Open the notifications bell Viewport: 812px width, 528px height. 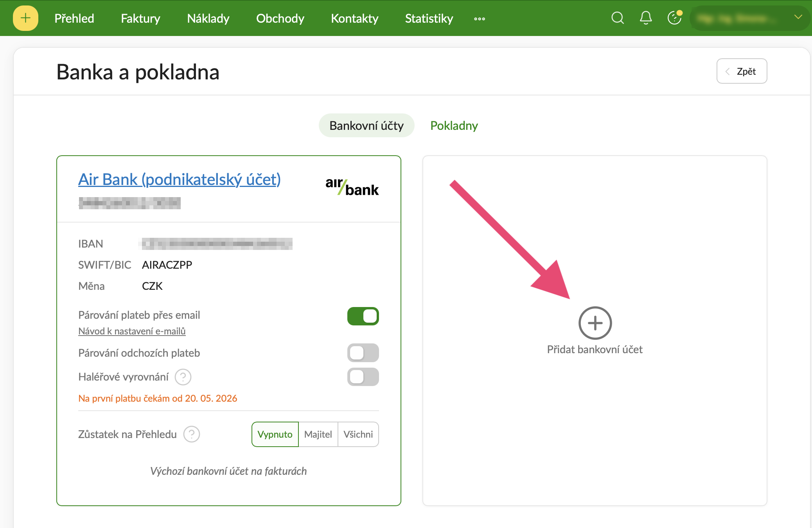[x=646, y=18]
